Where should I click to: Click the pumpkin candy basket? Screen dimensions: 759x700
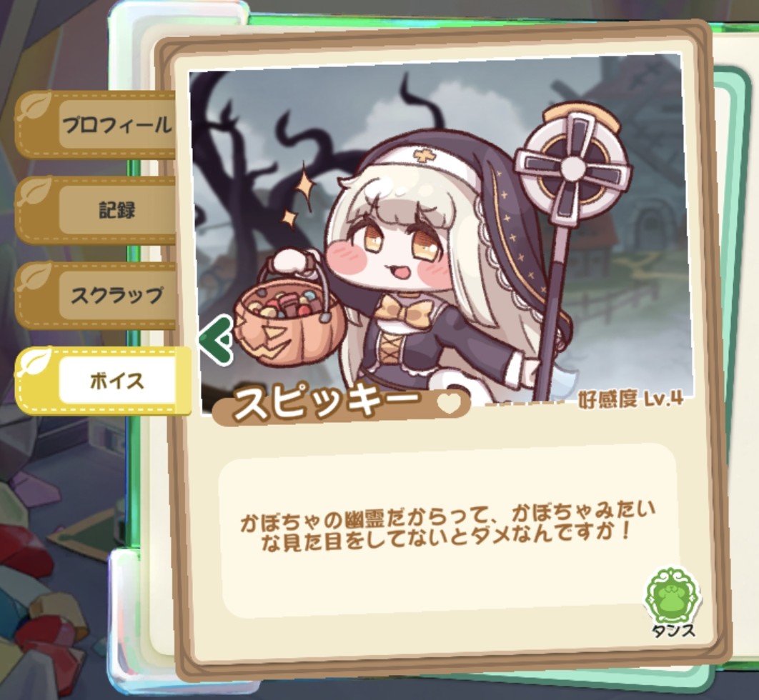[x=290, y=314]
